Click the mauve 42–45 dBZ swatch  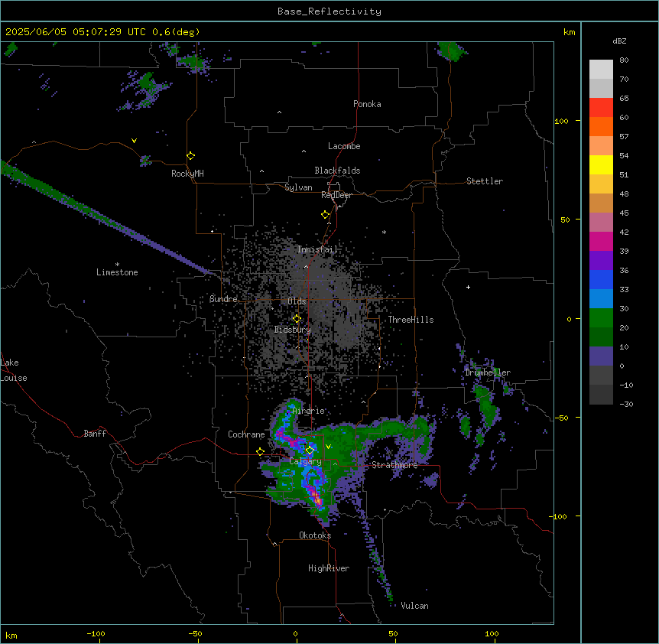click(601, 223)
